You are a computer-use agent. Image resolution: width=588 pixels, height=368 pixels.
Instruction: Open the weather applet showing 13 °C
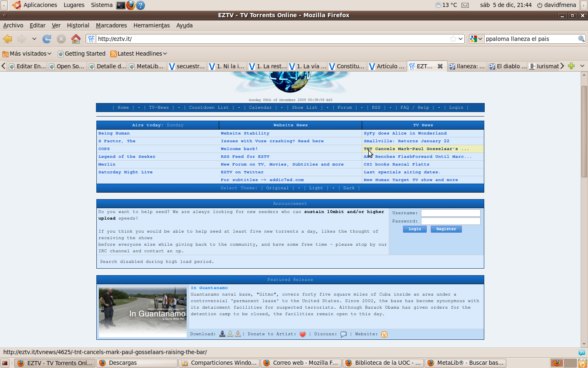pyautogui.click(x=446, y=5)
